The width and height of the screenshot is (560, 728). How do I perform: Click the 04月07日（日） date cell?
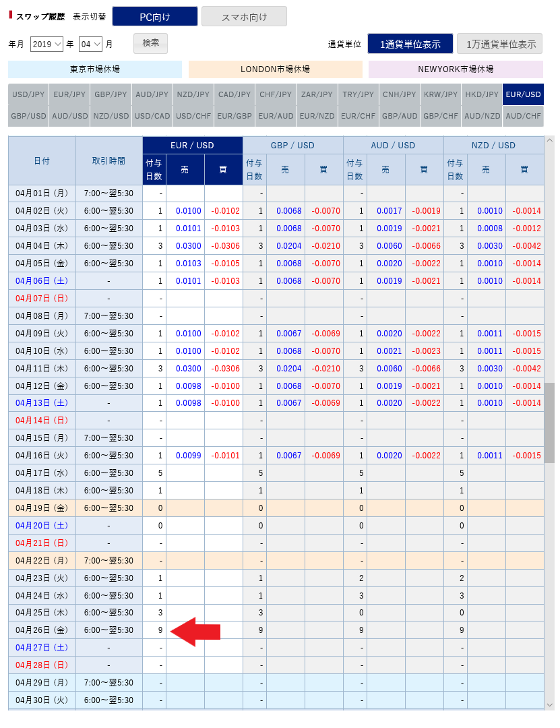point(42,299)
